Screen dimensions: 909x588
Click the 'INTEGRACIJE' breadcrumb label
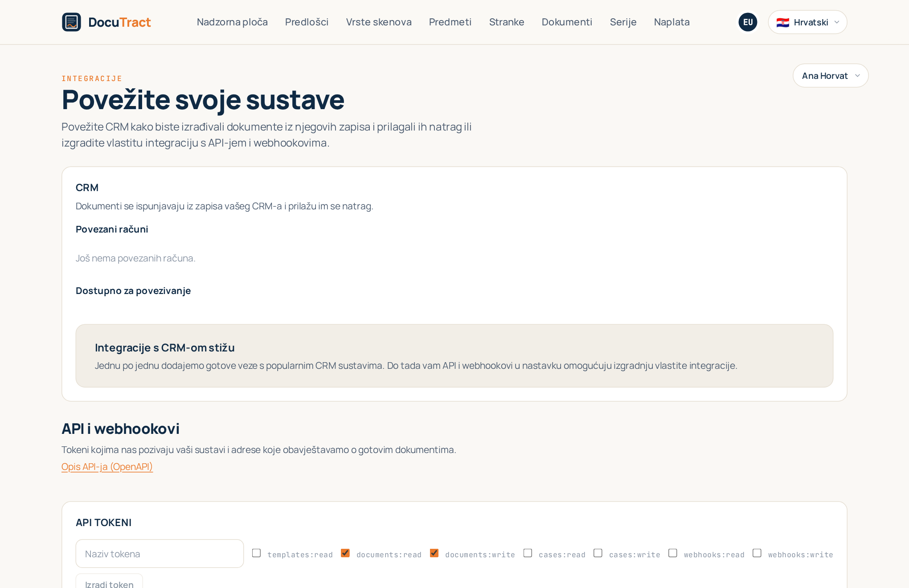(x=92, y=78)
